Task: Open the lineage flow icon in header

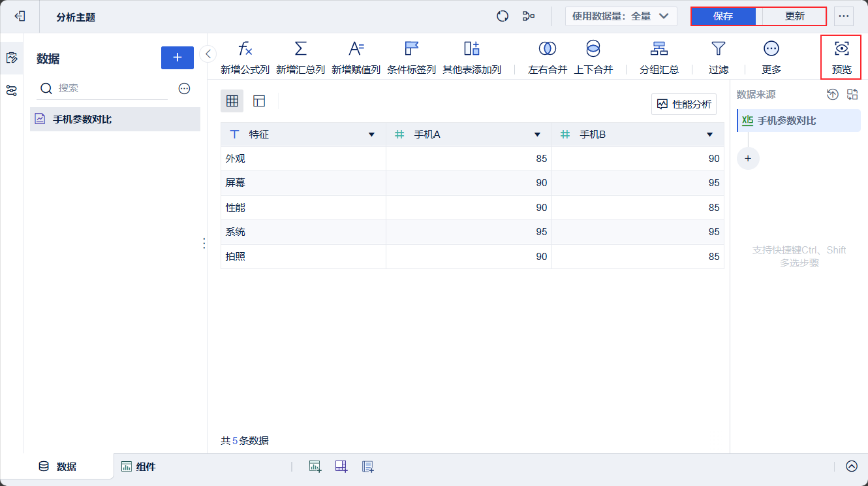Action: pyautogui.click(x=529, y=16)
